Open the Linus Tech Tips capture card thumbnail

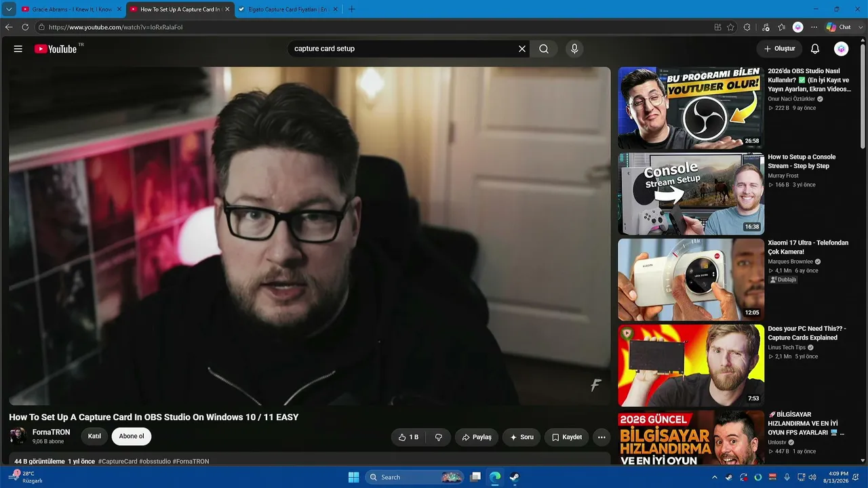691,365
